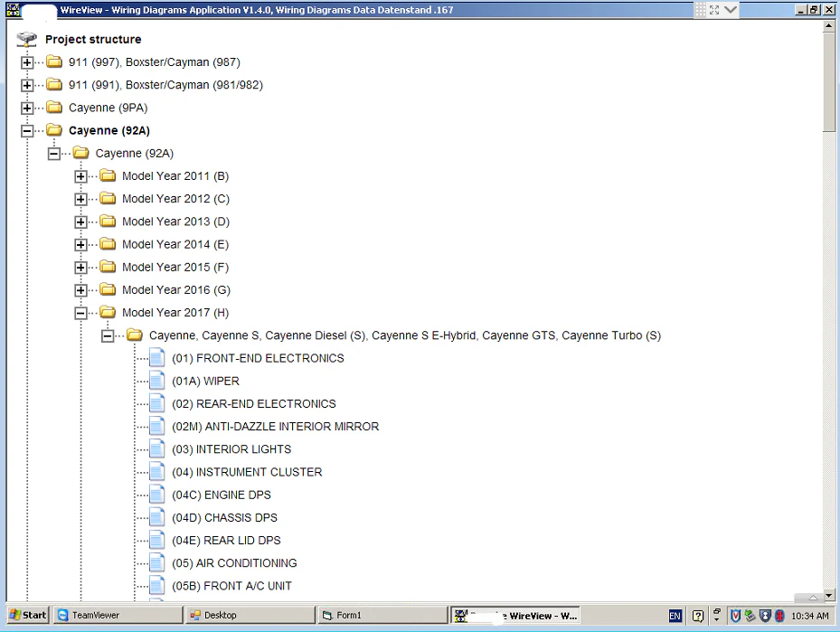Screen dimensions: 840x632
Task: Switch to TeamViewer in the taskbar
Action: coord(118,615)
